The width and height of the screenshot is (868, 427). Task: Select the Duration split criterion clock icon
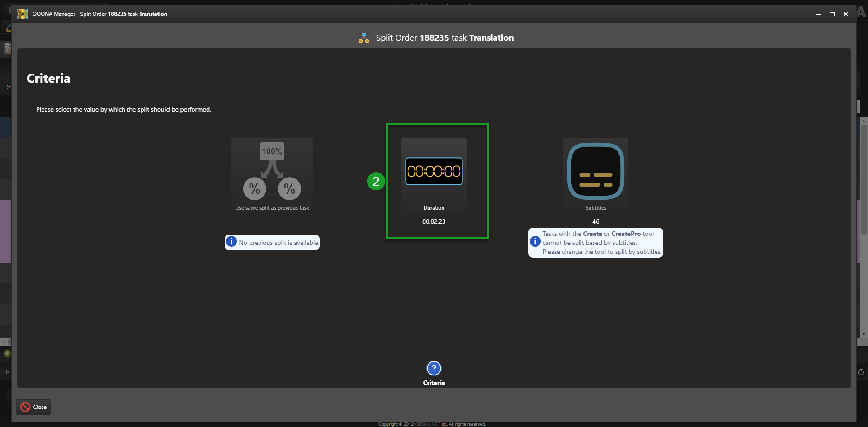[434, 171]
